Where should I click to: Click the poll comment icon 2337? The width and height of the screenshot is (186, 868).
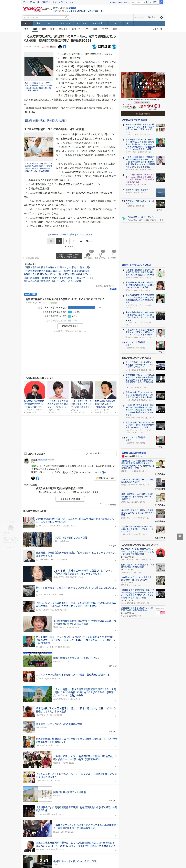[46, 303]
